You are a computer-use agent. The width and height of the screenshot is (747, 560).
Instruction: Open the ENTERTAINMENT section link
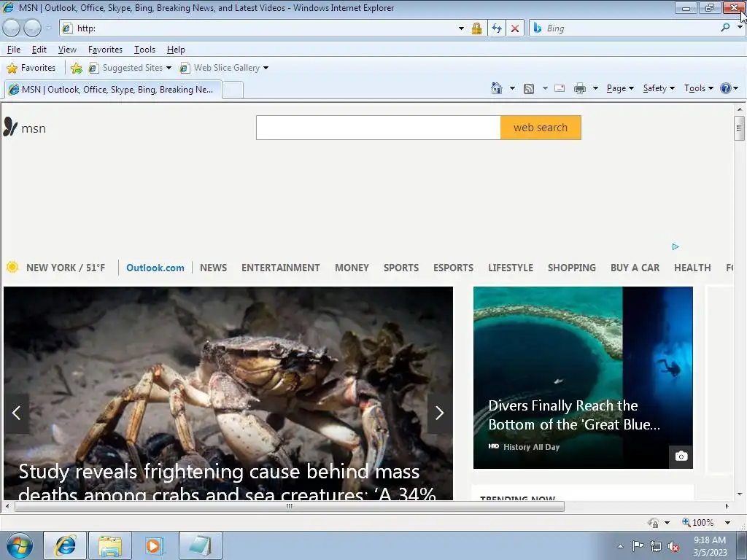(x=281, y=268)
